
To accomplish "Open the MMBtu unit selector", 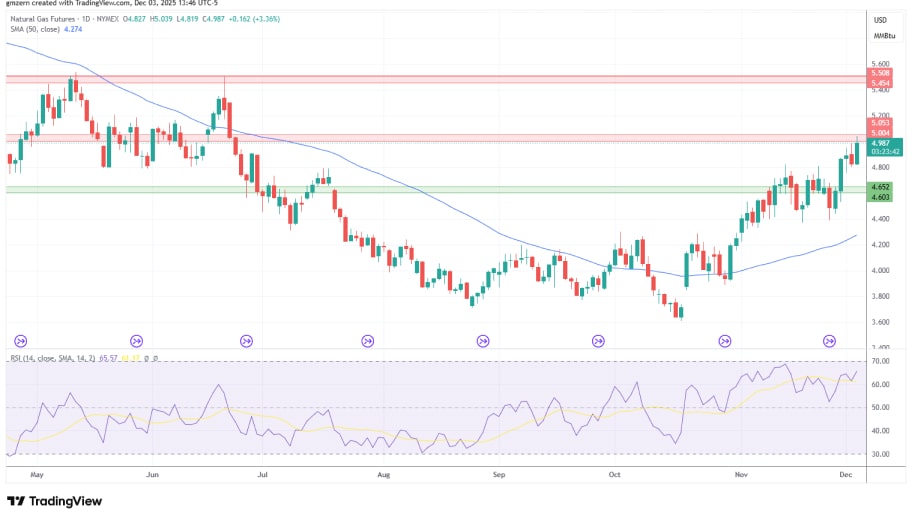I will tap(883, 36).
